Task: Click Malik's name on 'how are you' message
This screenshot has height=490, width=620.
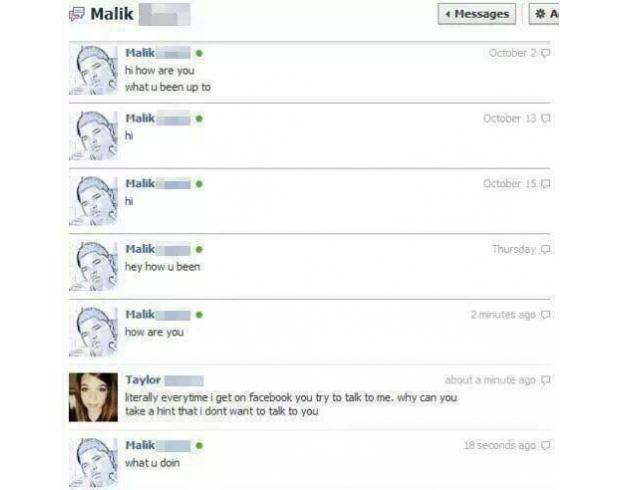Action: (140, 314)
